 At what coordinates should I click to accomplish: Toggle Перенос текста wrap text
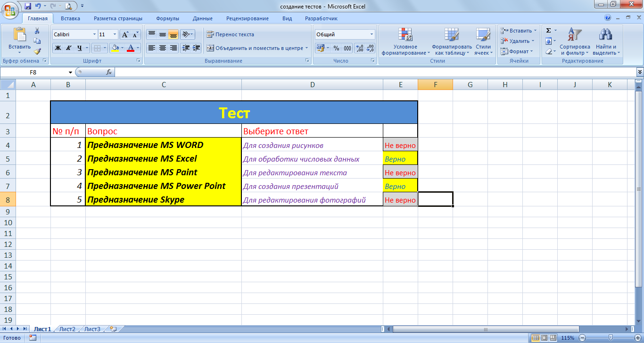[x=230, y=34]
